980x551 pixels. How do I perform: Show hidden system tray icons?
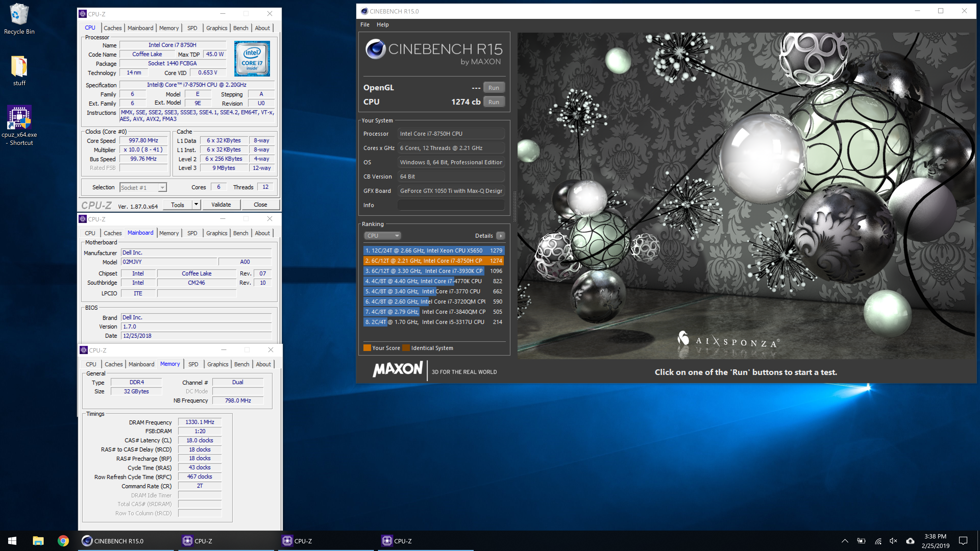844,541
